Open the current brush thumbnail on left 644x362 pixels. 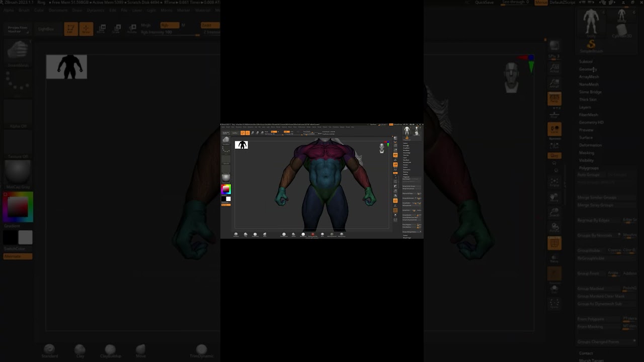[18, 51]
